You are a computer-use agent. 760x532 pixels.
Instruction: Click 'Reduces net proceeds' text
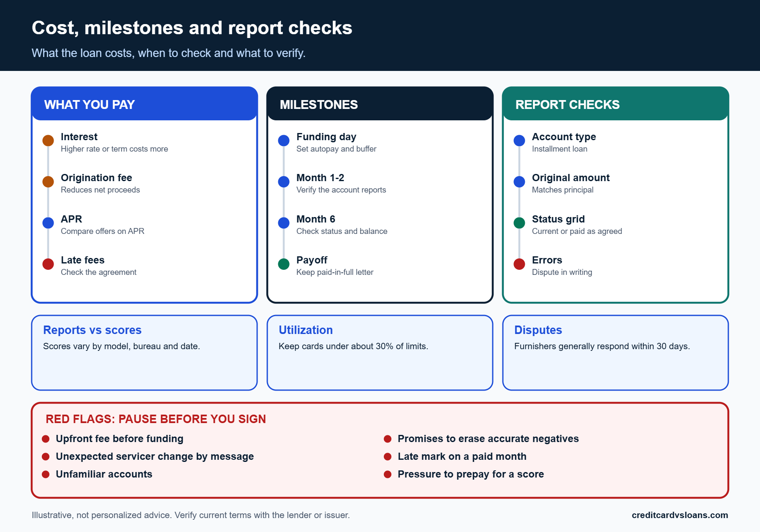pos(100,190)
